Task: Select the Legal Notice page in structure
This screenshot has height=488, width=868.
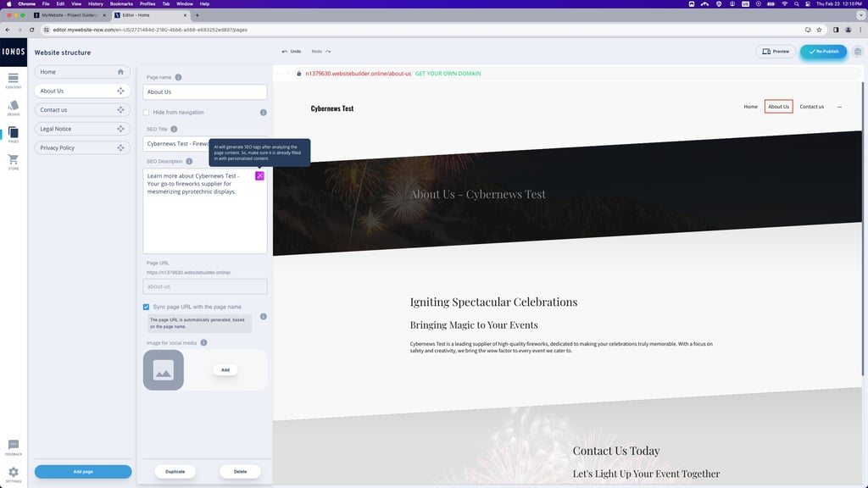Action: [x=82, y=129]
